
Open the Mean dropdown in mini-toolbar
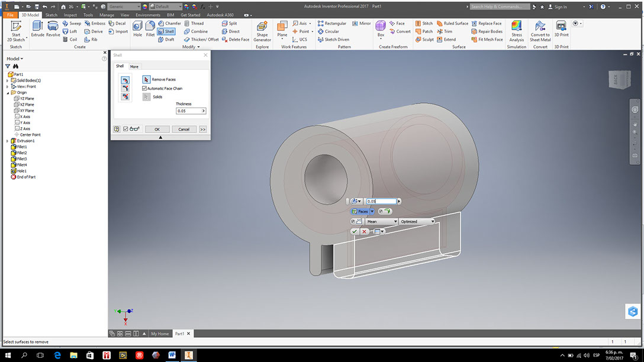pyautogui.click(x=381, y=222)
